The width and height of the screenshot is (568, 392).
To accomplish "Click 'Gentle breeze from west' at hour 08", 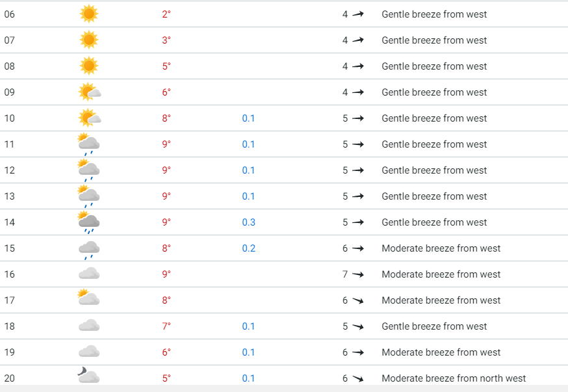I will (434, 66).
